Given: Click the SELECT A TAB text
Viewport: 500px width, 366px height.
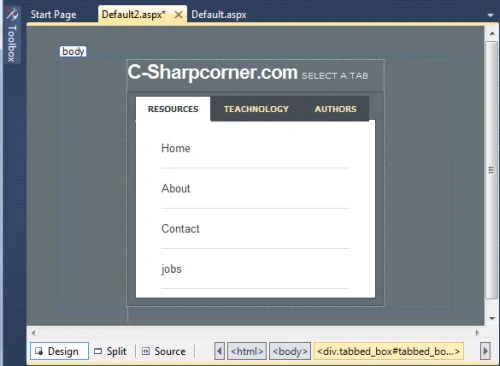Looking at the screenshot, I should [x=335, y=76].
